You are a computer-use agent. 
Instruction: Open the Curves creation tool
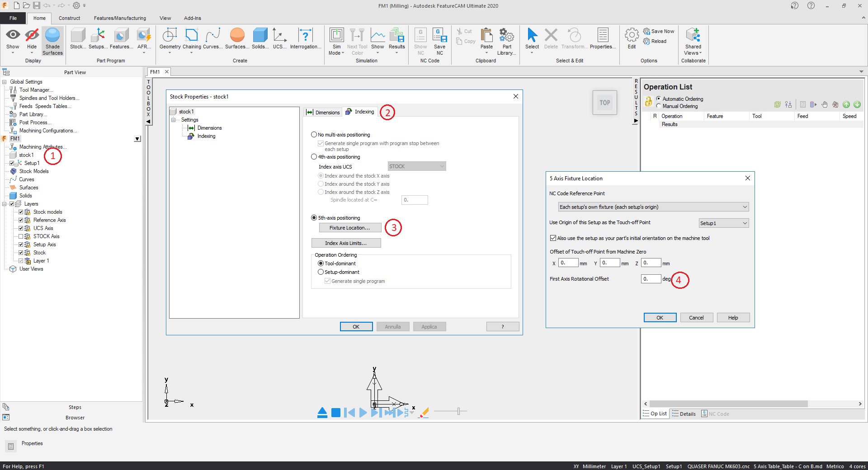click(212, 39)
